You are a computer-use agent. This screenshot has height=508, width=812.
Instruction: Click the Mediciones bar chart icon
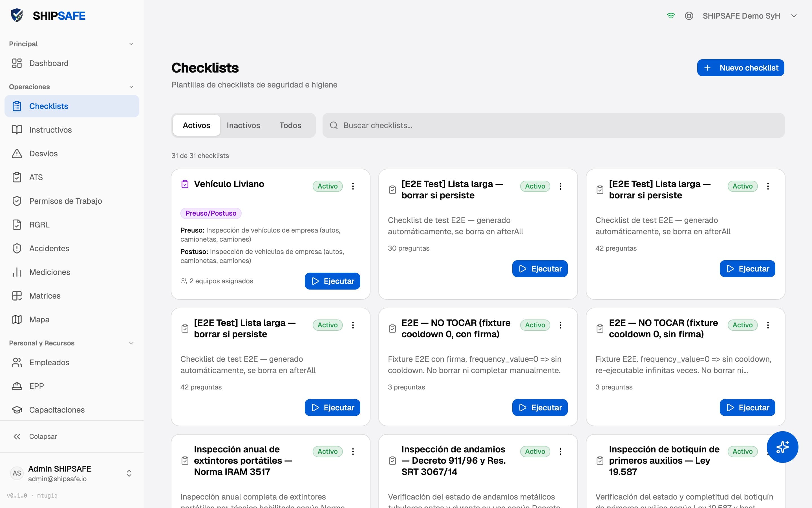[x=17, y=272]
